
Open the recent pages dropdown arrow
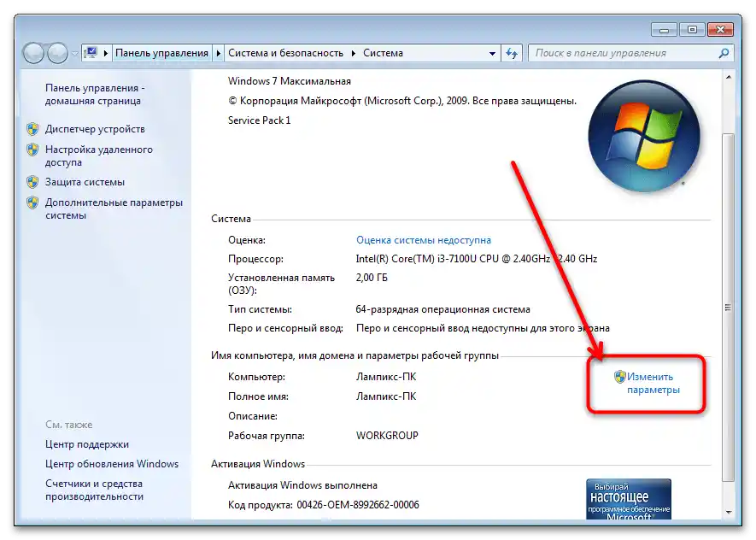[74, 54]
